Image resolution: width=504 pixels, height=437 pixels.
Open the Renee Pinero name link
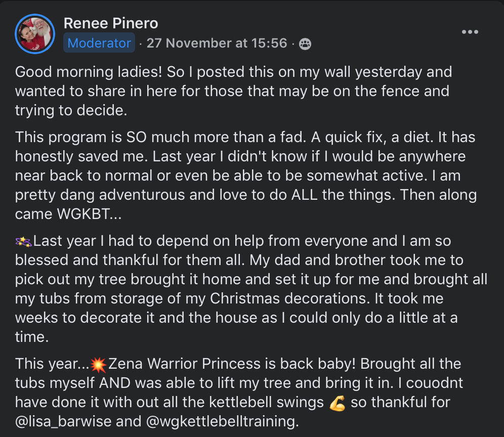tap(111, 23)
